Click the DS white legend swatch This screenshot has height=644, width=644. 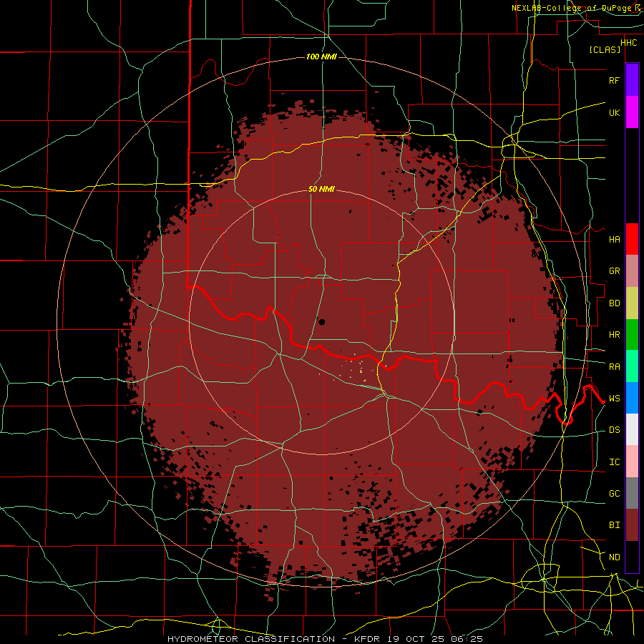(632, 429)
